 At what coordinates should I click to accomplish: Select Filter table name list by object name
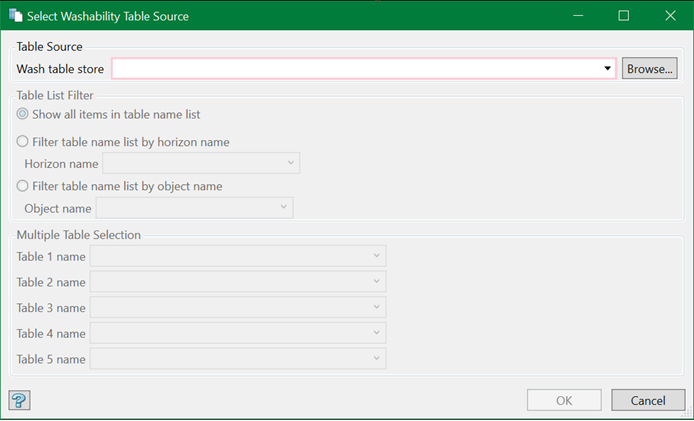click(x=23, y=186)
